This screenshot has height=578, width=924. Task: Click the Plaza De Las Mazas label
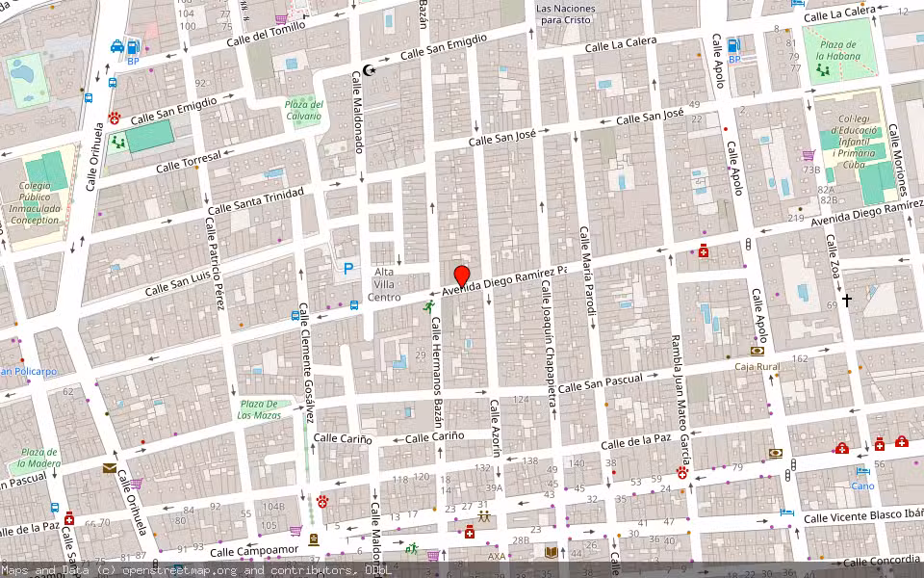[x=259, y=409]
